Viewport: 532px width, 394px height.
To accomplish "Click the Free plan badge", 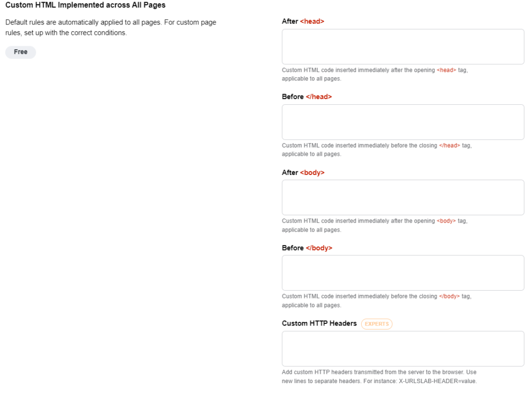I will [20, 52].
